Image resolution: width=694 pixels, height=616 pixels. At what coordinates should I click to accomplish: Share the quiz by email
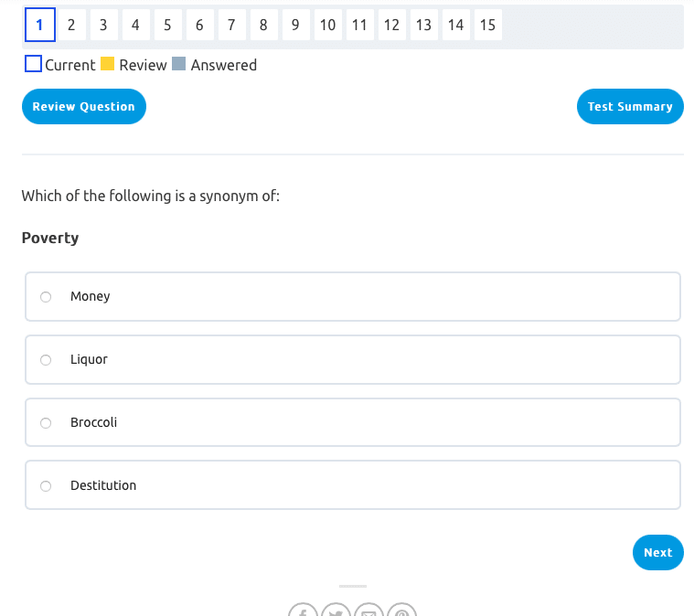click(x=368, y=611)
